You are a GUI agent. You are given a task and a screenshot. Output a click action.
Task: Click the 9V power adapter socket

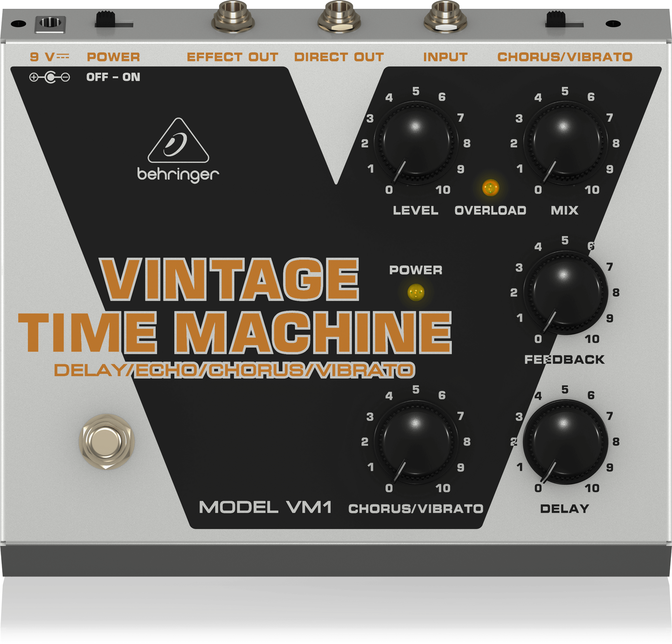(x=51, y=24)
